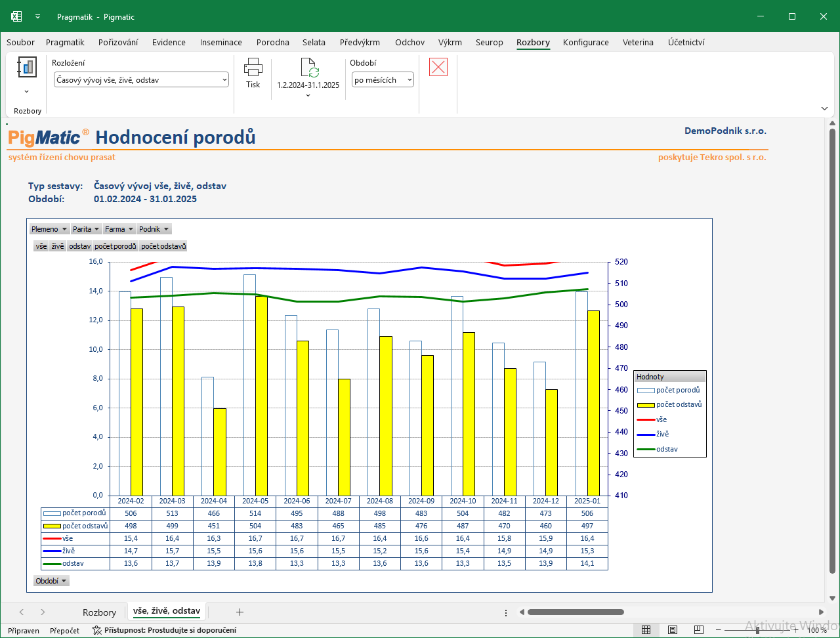Click the vertical scrollbar thumb
Screen dimensions: 840x638
click(x=832, y=351)
